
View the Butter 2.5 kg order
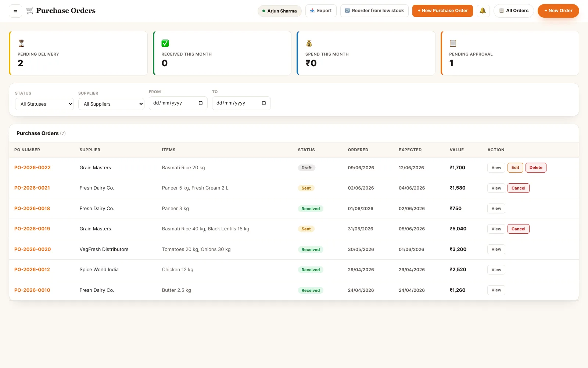(x=496, y=290)
